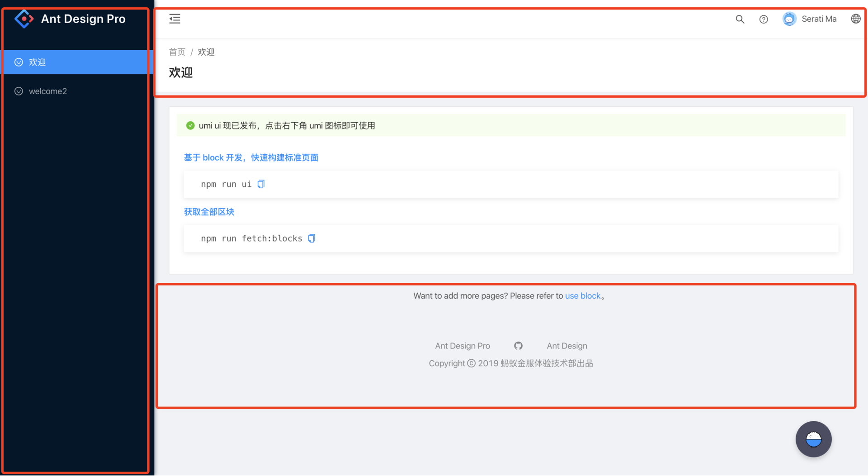Screen dimensions: 868x476
Task: Copy the 'npm run ui' command
Action: pos(261,184)
